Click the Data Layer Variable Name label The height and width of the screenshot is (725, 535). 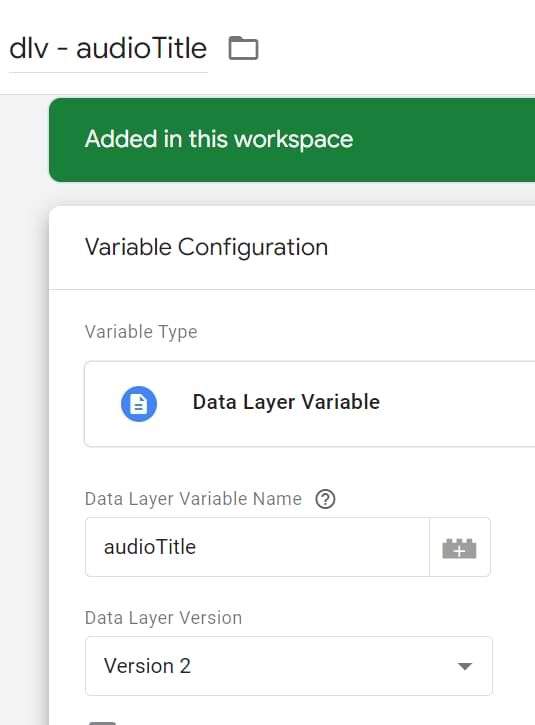pos(193,499)
